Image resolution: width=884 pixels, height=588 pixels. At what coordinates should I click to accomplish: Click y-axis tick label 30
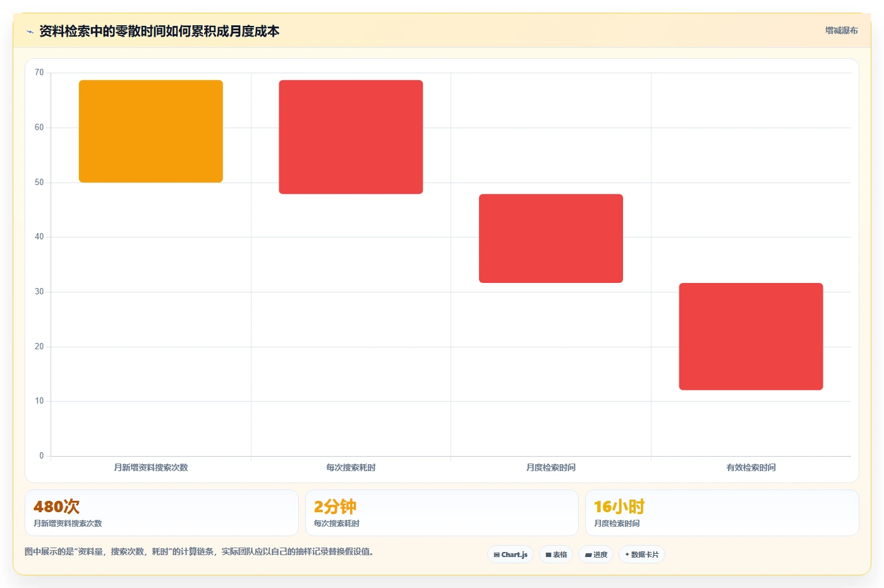point(39,292)
